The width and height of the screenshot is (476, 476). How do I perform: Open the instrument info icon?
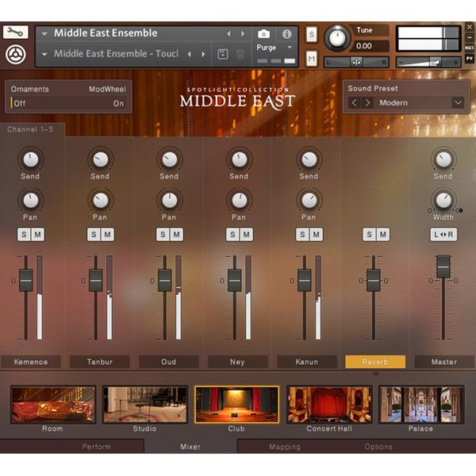coord(286,33)
